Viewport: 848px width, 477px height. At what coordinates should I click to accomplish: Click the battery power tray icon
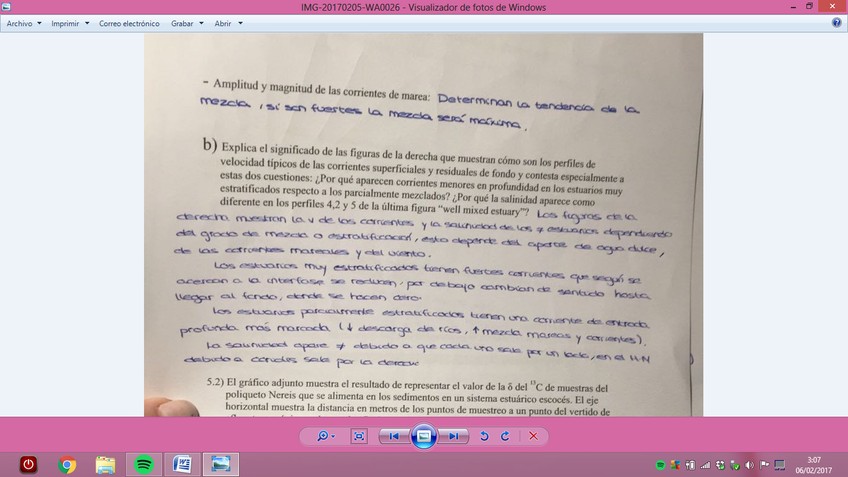click(x=690, y=465)
